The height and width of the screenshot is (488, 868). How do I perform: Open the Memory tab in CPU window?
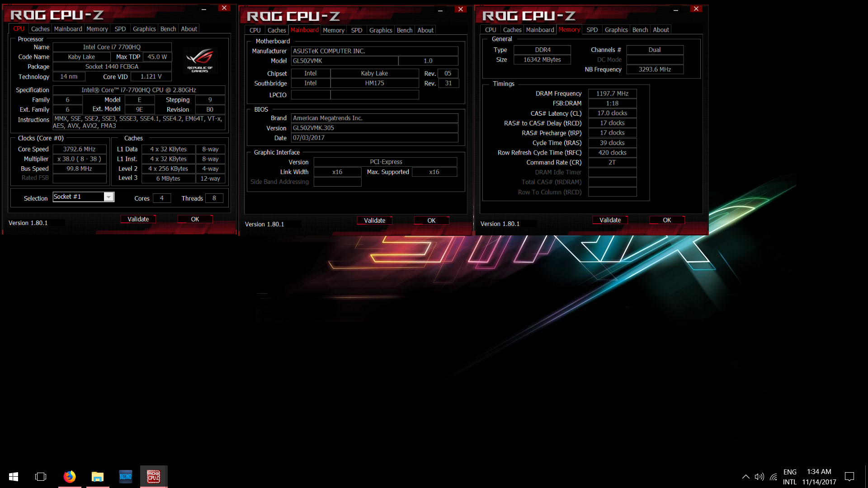[x=97, y=29]
